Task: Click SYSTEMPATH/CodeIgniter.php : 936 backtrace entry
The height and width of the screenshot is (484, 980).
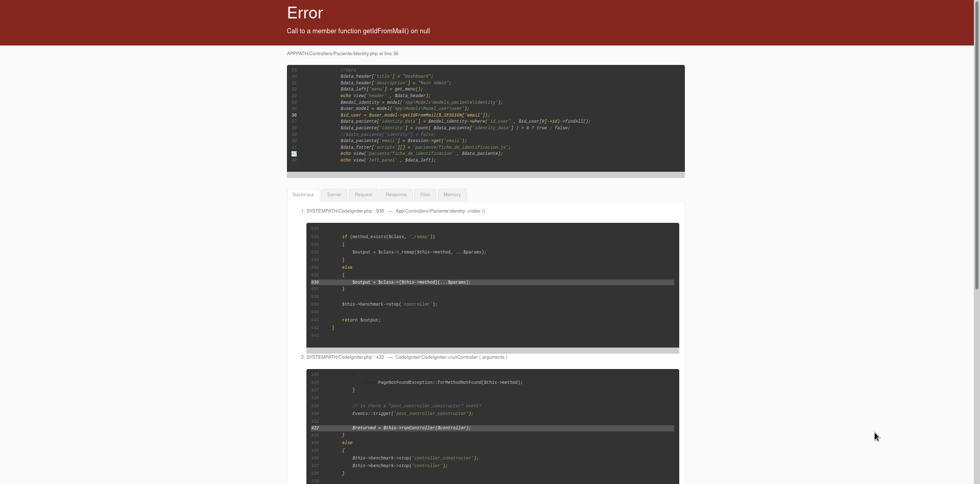Action: click(345, 211)
